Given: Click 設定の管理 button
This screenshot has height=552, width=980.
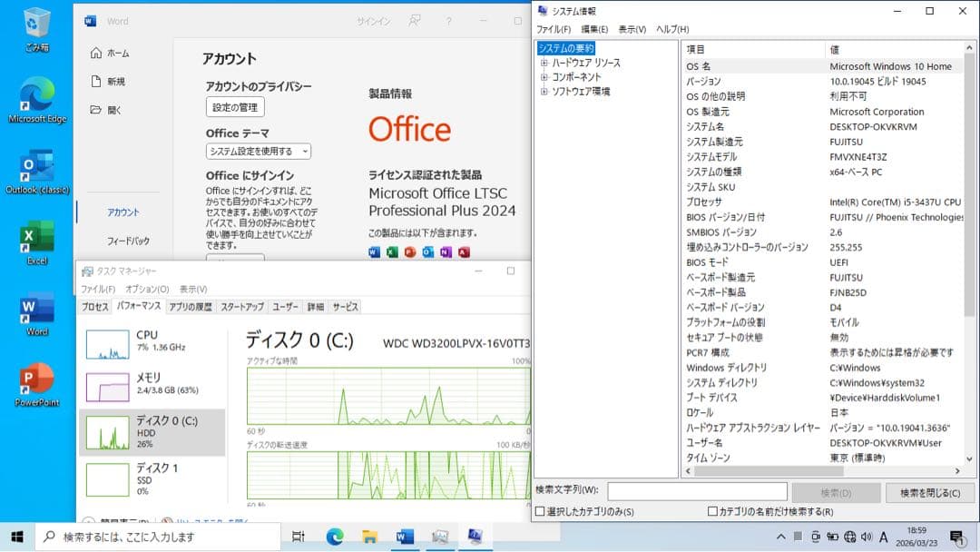Looking at the screenshot, I should 235,107.
